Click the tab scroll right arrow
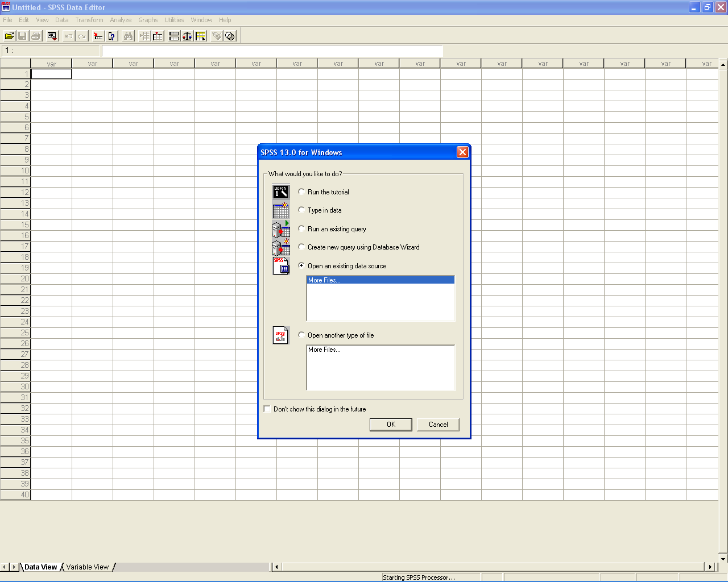 pyautogui.click(x=14, y=567)
